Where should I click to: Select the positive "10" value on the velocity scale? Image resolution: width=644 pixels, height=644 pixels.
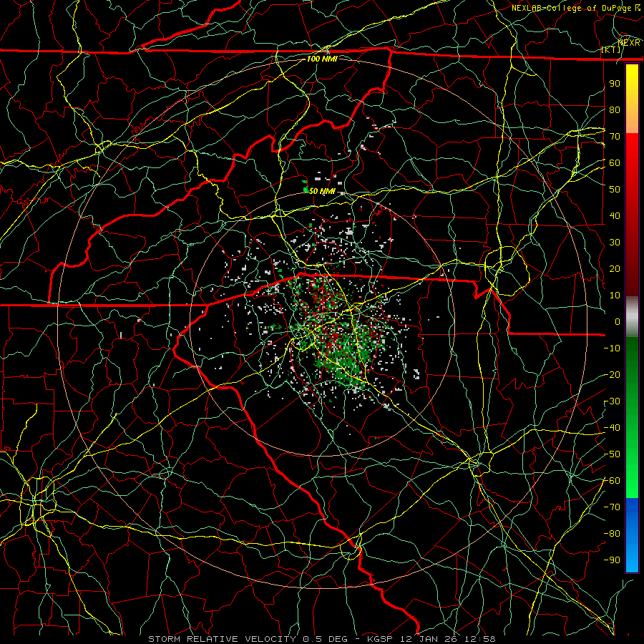coord(615,296)
